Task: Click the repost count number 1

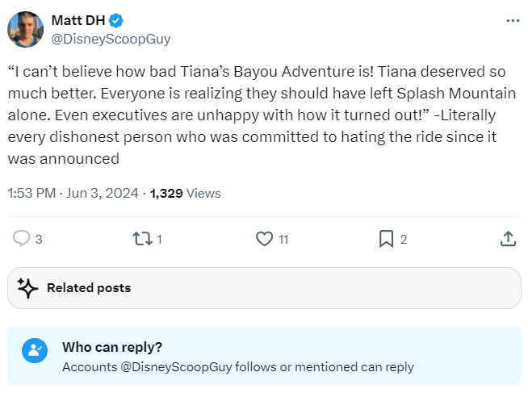Action: coord(159,239)
